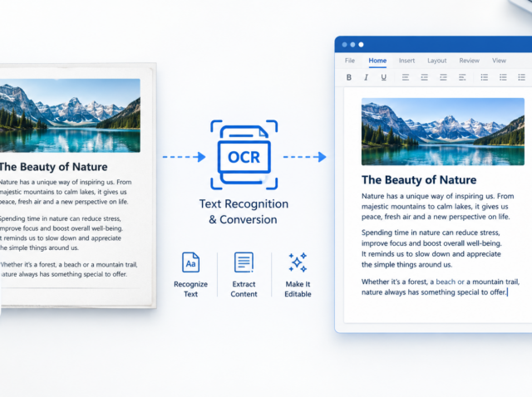This screenshot has height=397, width=532.
Task: Switch to the Review tab
Action: (469, 61)
